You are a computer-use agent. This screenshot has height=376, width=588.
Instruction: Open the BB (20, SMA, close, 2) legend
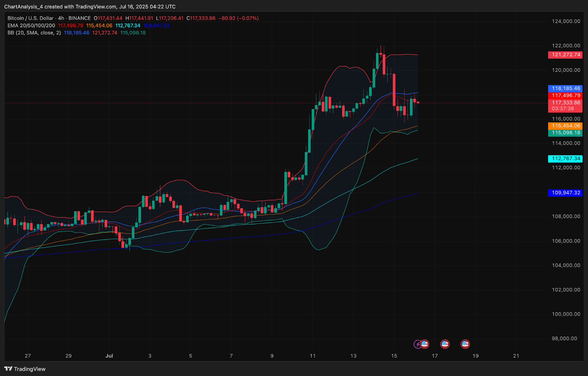click(x=34, y=33)
